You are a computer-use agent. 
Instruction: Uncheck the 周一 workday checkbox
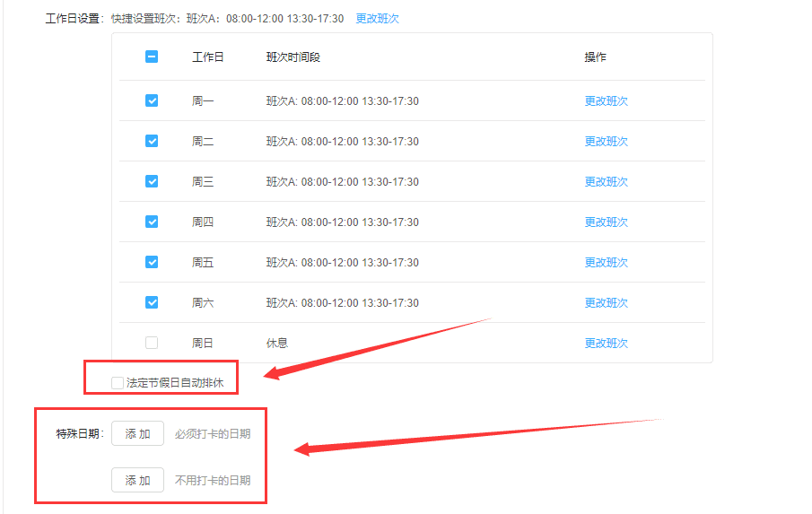click(152, 100)
